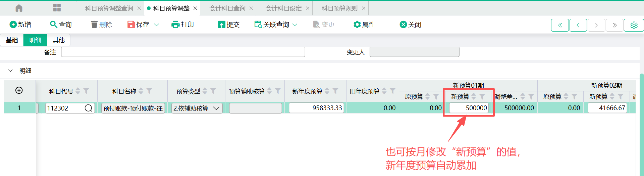Open the app grid menu icon
The height and width of the screenshot is (176, 644).
click(57, 8)
